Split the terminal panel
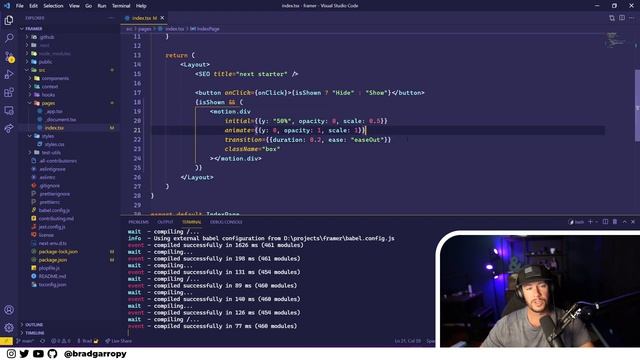The image size is (640, 360). point(605,222)
